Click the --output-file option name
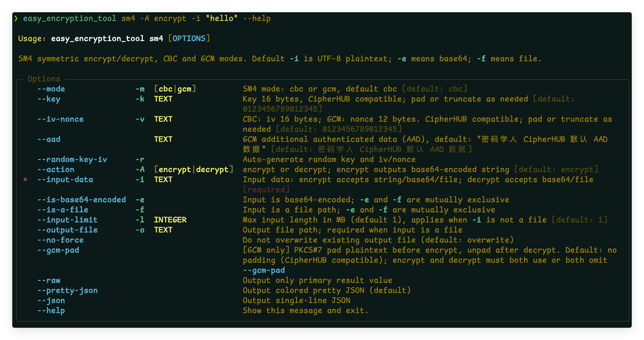This screenshot has height=340, width=644. 67,230
